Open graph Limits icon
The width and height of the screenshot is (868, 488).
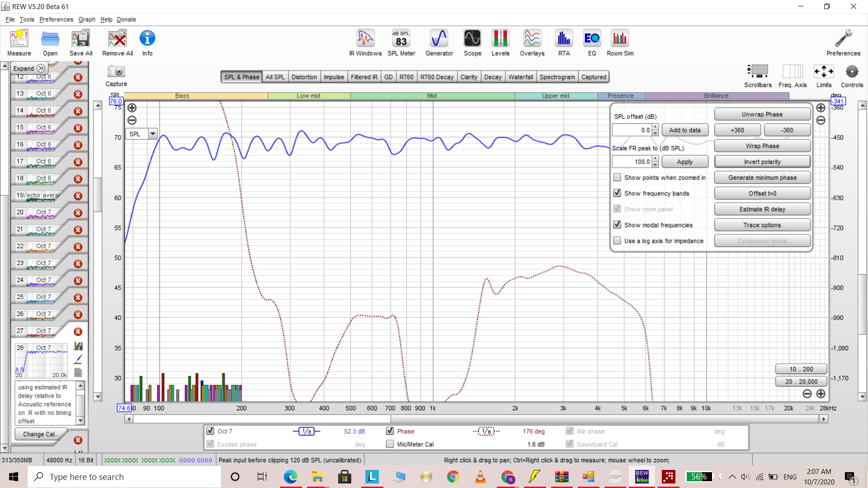click(x=824, y=75)
